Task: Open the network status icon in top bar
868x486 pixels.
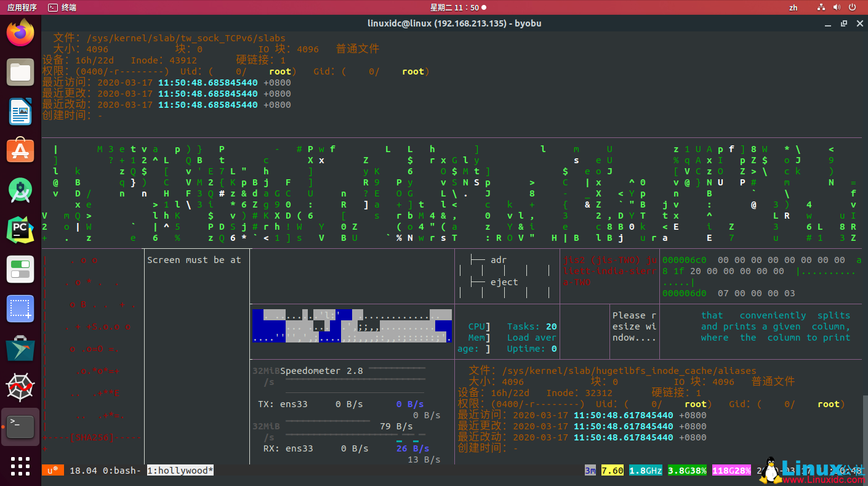Action: (x=821, y=7)
